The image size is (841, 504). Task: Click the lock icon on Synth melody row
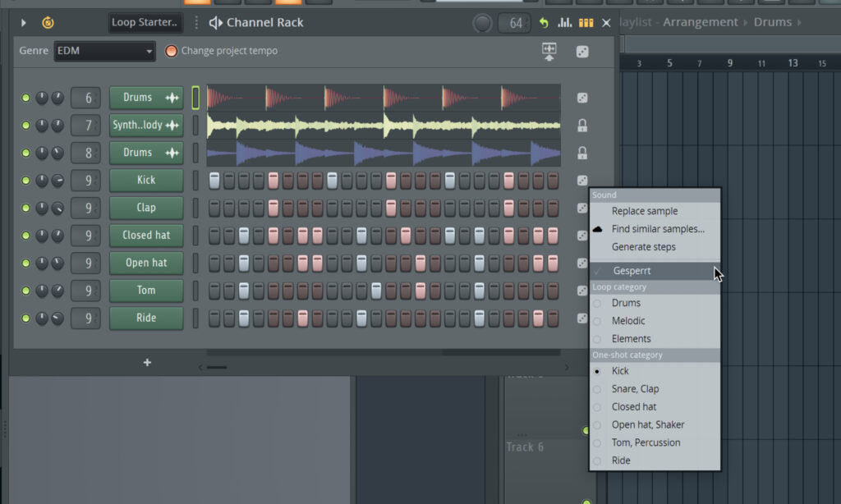(x=582, y=126)
